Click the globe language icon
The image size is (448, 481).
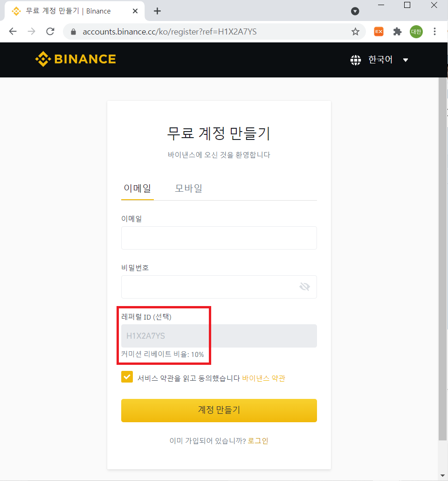coord(355,60)
